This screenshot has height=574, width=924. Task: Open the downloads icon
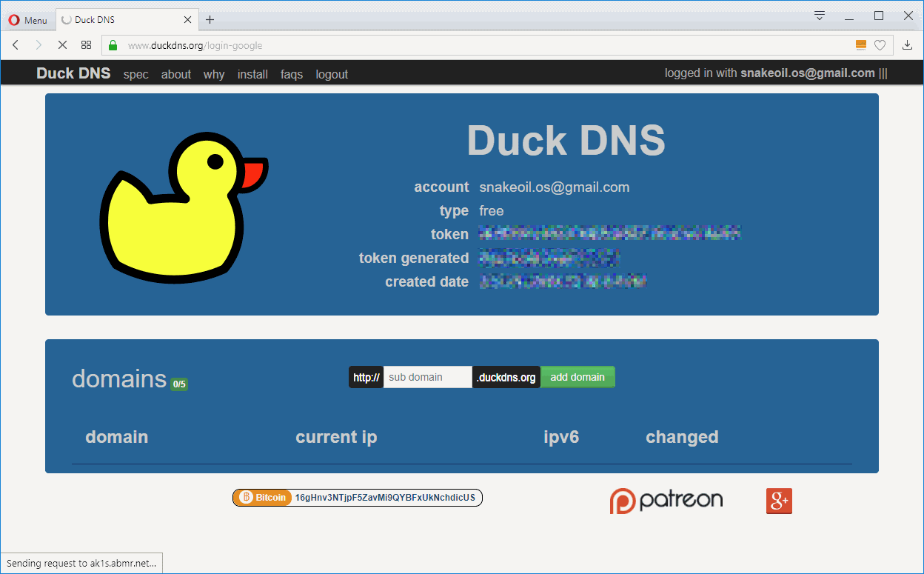tap(908, 45)
